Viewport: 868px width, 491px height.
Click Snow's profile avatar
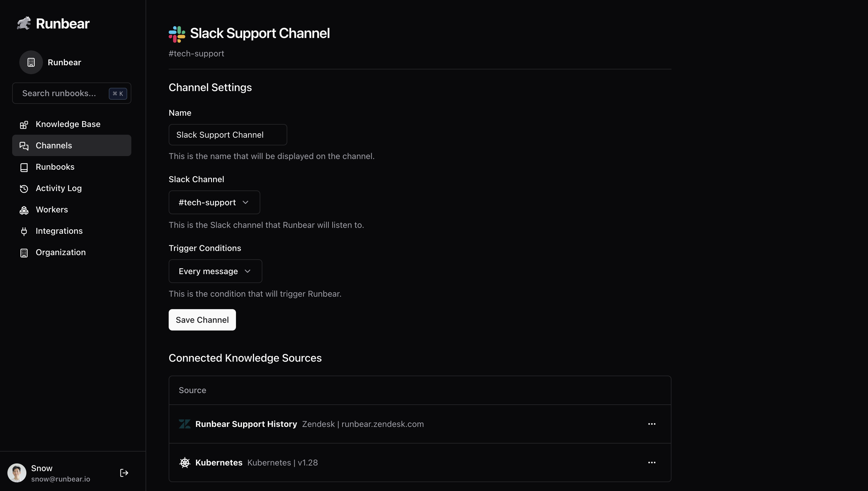17,473
